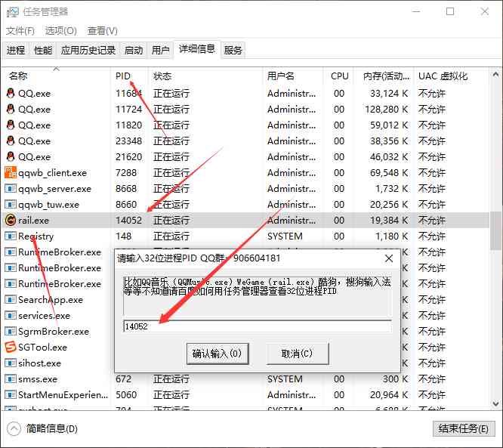Image resolution: width=503 pixels, height=448 pixels.
Task: Switch to the 性能 tab
Action: (x=43, y=51)
